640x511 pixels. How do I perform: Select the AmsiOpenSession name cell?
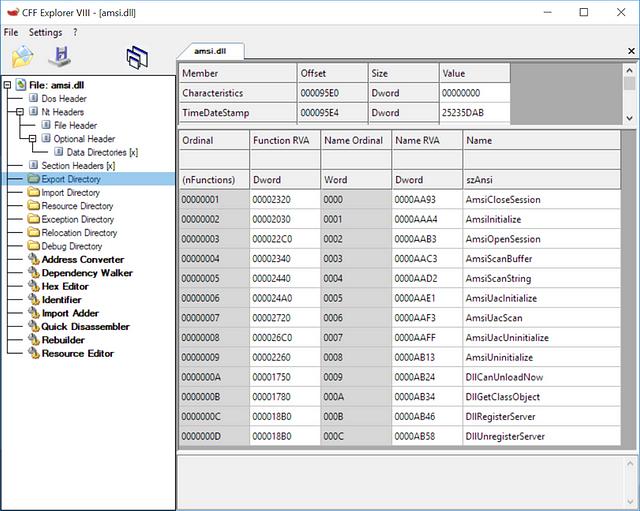coord(542,239)
